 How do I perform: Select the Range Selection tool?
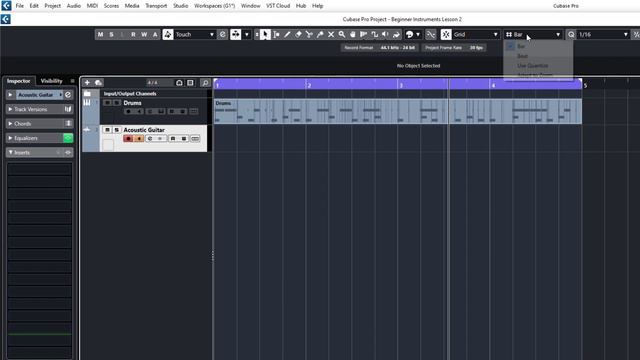point(276,35)
